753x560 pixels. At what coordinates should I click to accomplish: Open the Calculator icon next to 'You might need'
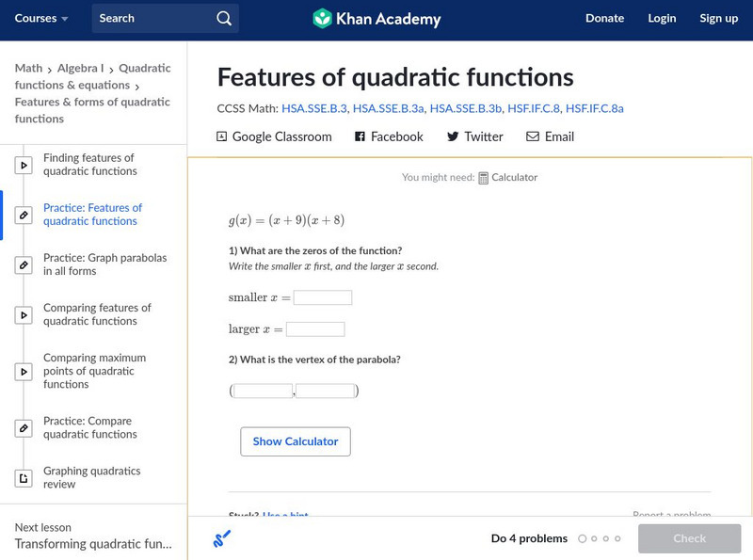coord(484,178)
